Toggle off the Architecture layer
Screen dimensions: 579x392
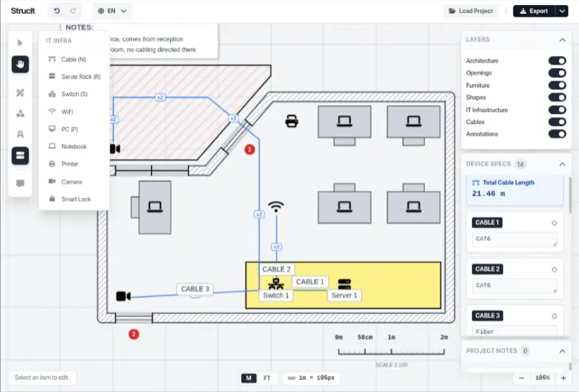(x=557, y=61)
